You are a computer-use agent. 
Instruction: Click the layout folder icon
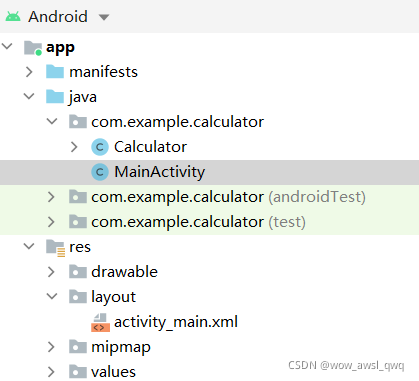click(x=78, y=297)
